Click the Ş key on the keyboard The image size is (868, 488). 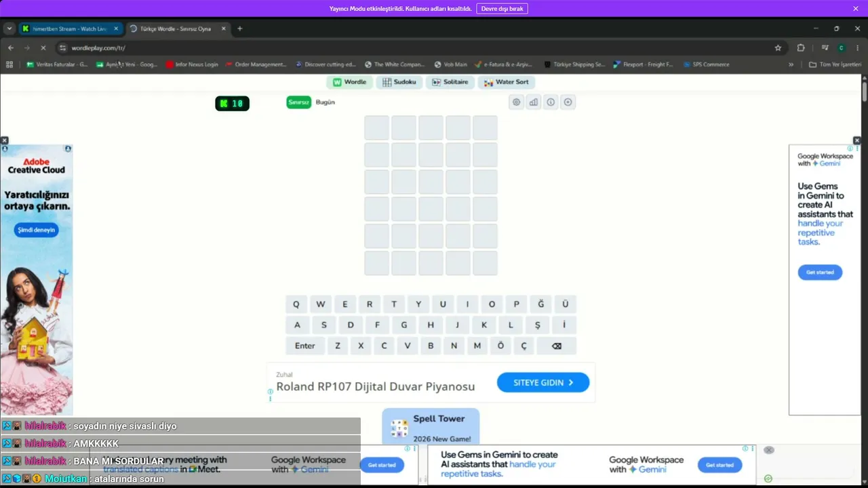coord(538,325)
